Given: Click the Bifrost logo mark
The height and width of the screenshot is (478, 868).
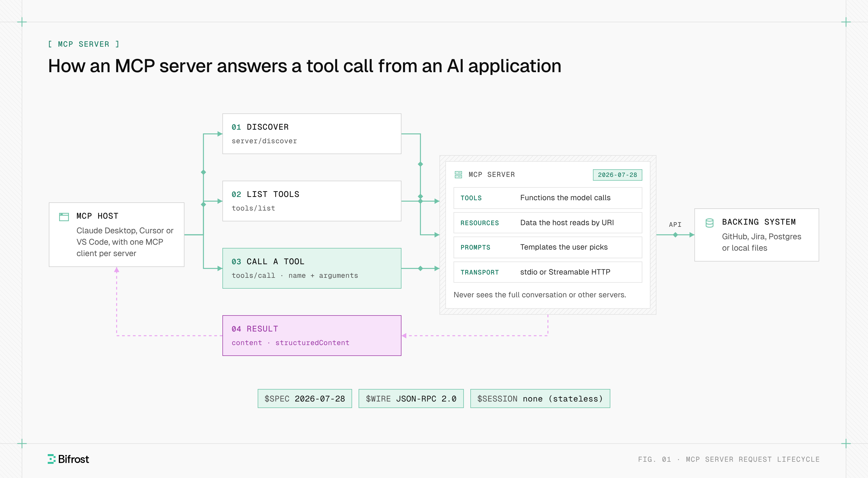Looking at the screenshot, I should coord(51,459).
